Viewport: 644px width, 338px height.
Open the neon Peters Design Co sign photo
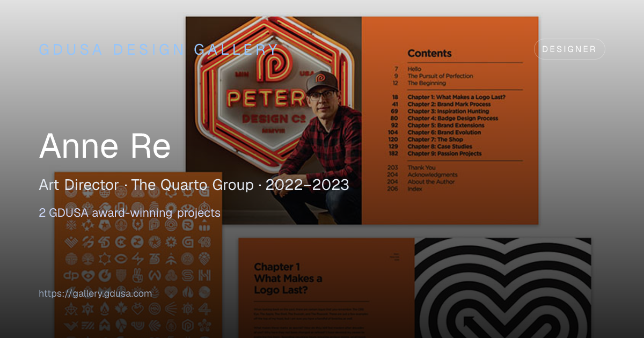click(274, 120)
